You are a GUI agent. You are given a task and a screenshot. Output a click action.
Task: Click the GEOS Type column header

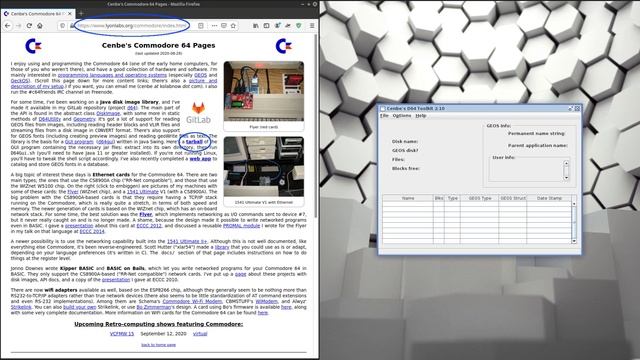point(480,198)
